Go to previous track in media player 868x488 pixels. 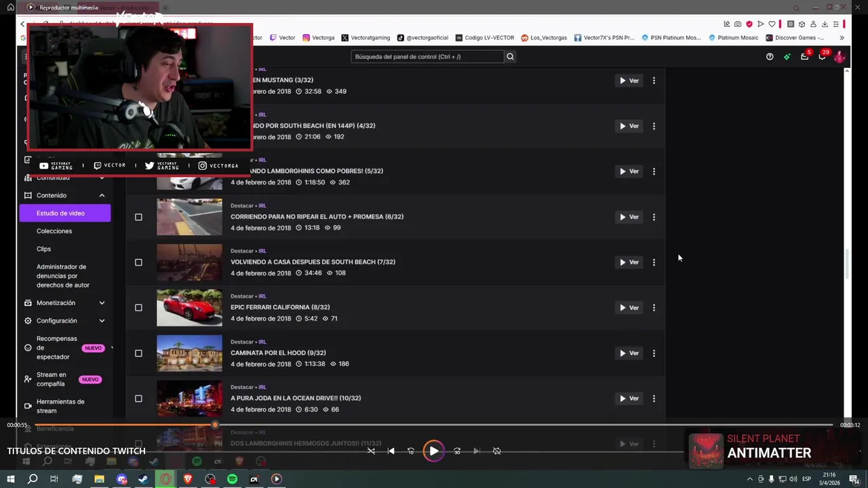click(x=391, y=451)
